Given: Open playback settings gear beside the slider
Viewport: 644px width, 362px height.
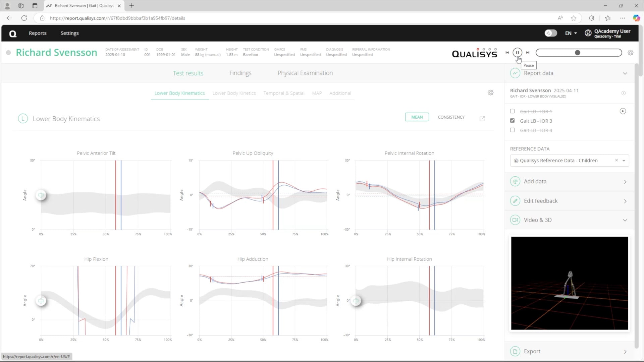Looking at the screenshot, I should (x=631, y=53).
